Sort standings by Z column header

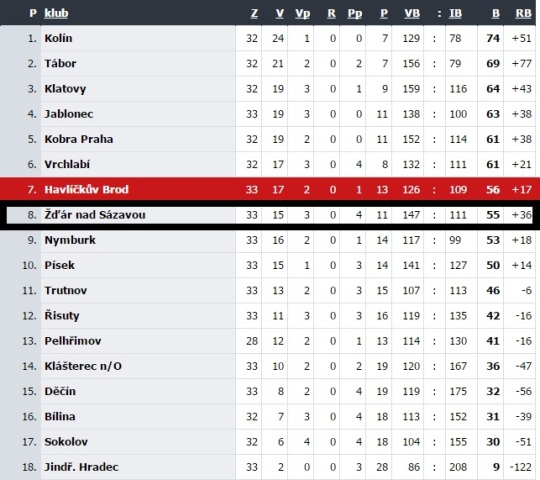[x=254, y=13]
